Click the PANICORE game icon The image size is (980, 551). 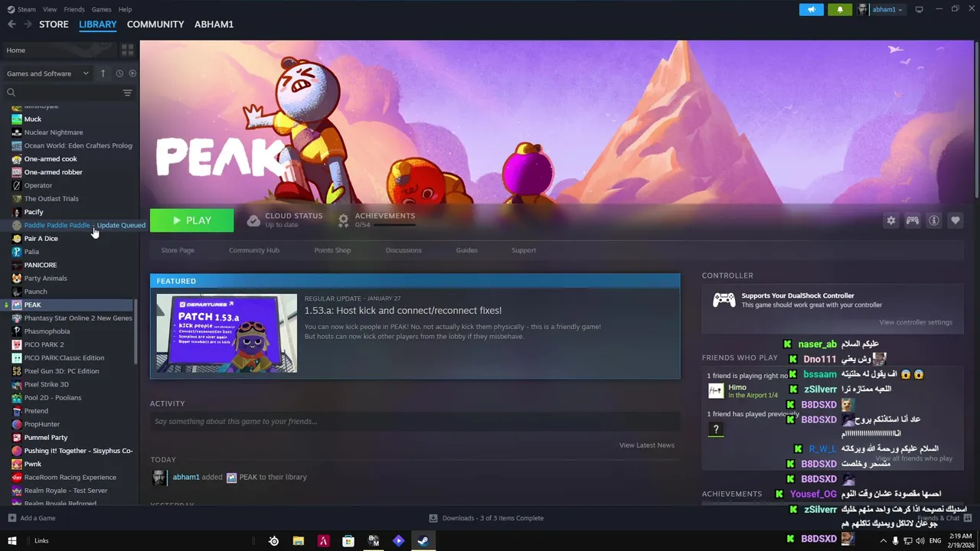click(17, 265)
